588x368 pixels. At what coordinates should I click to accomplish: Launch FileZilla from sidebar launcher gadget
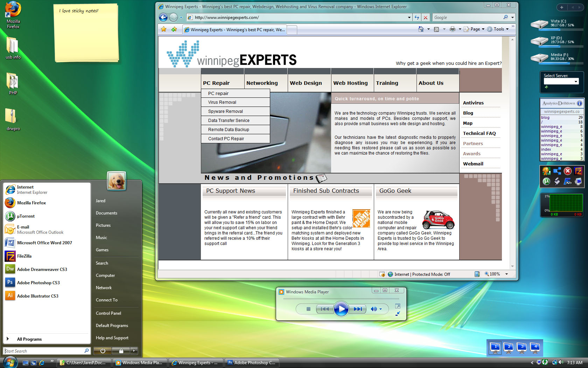pyautogui.click(x=578, y=171)
